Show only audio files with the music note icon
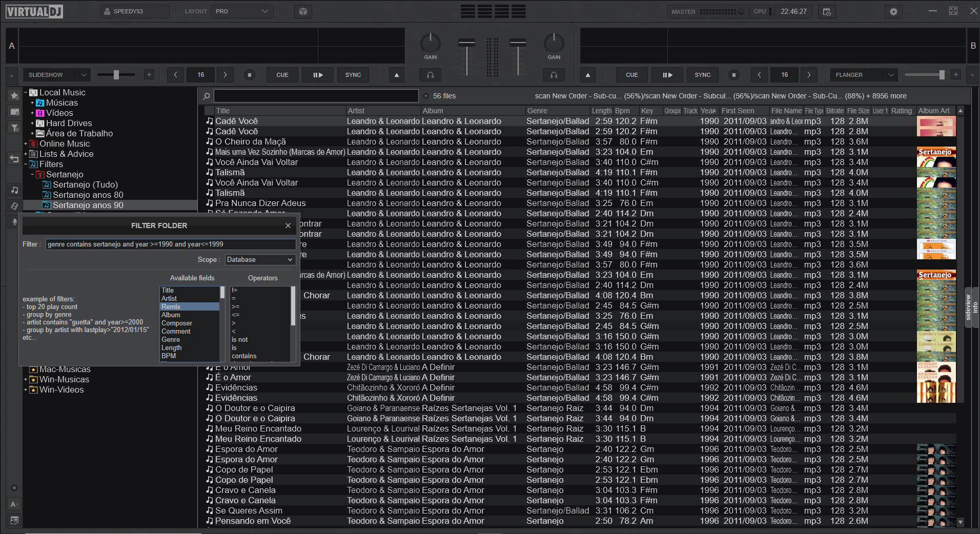 pos(14,190)
